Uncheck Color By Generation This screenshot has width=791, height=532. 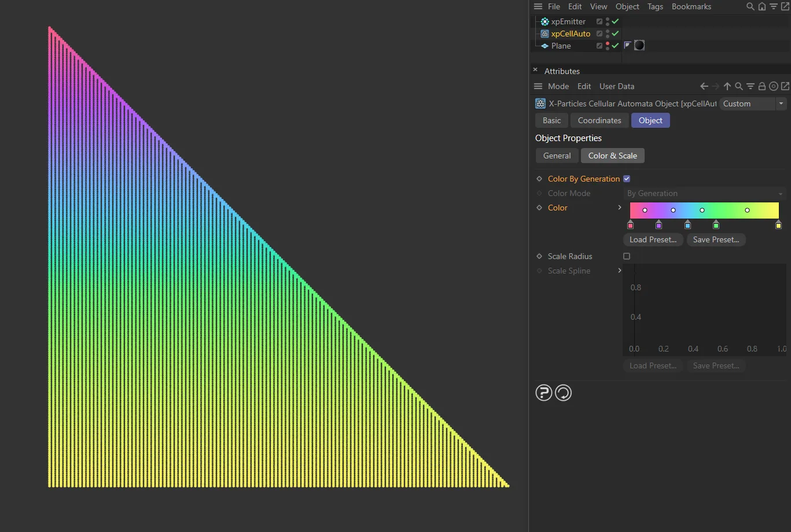[x=627, y=179]
